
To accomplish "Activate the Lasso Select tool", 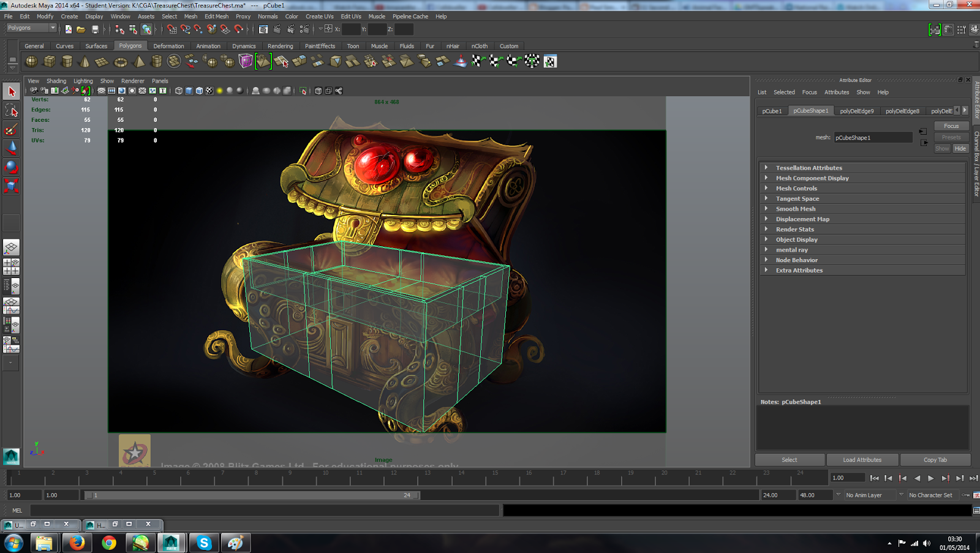I will coord(11,111).
